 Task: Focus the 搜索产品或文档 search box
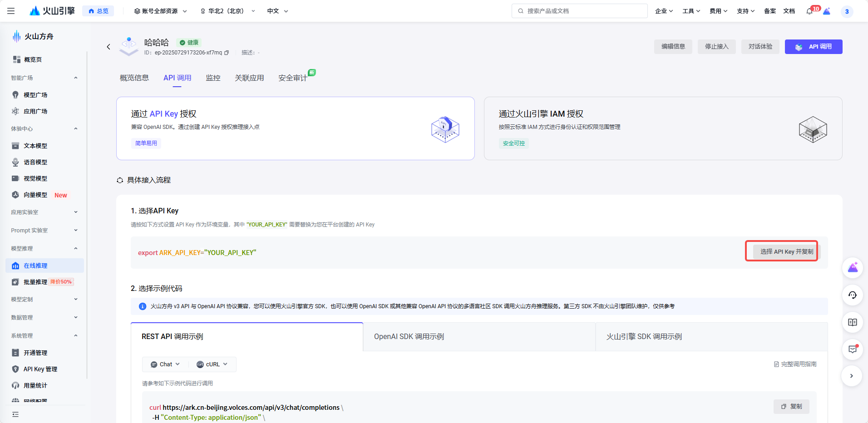pyautogui.click(x=579, y=11)
